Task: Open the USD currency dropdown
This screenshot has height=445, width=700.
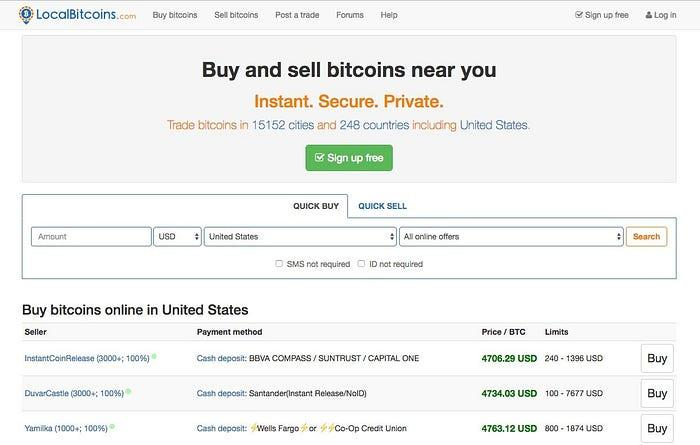Action: coord(177,237)
